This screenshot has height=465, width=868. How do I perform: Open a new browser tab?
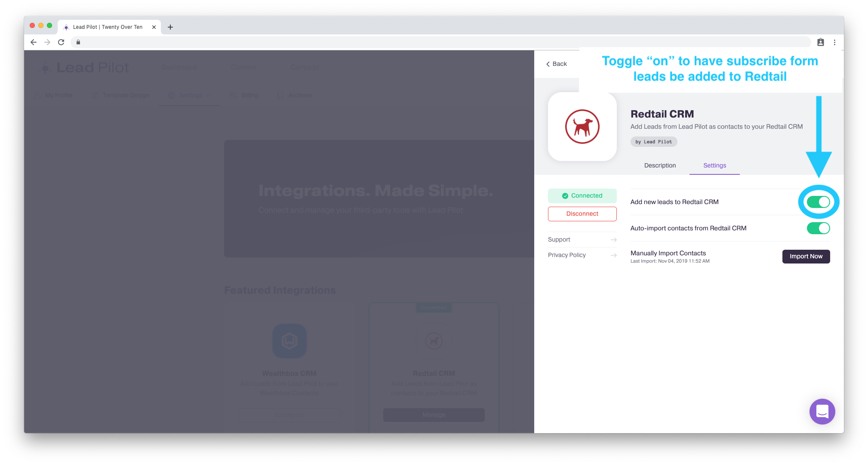pyautogui.click(x=170, y=27)
